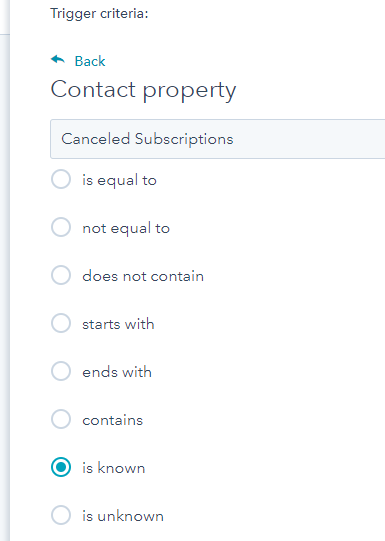The height and width of the screenshot is (541, 385).
Task: Click the selected 'is known' radio button
Action: 61,467
